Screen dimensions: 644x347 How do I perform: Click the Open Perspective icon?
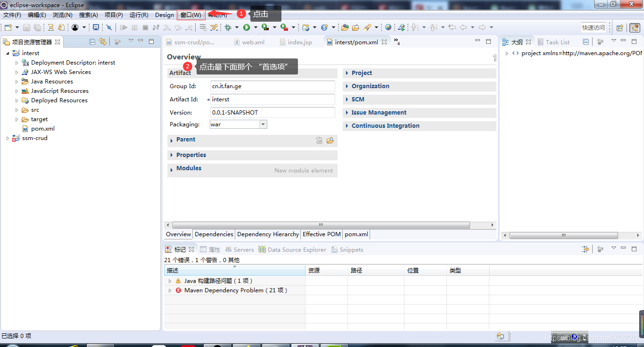coord(620,28)
